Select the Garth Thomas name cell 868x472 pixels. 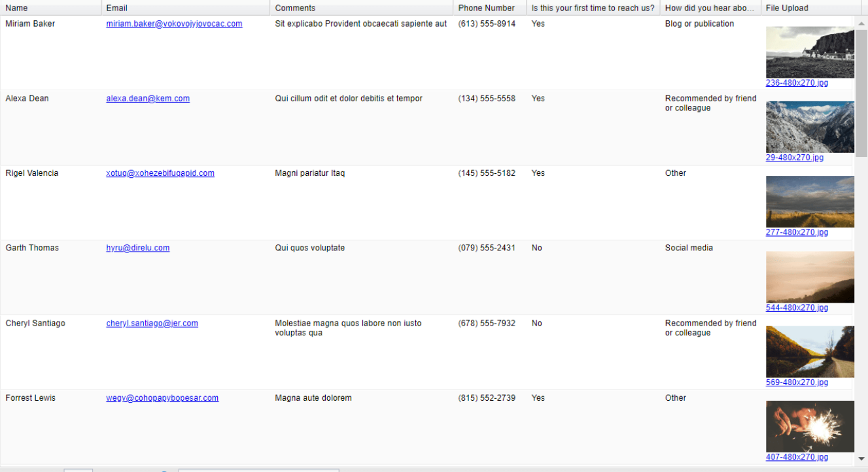point(32,248)
